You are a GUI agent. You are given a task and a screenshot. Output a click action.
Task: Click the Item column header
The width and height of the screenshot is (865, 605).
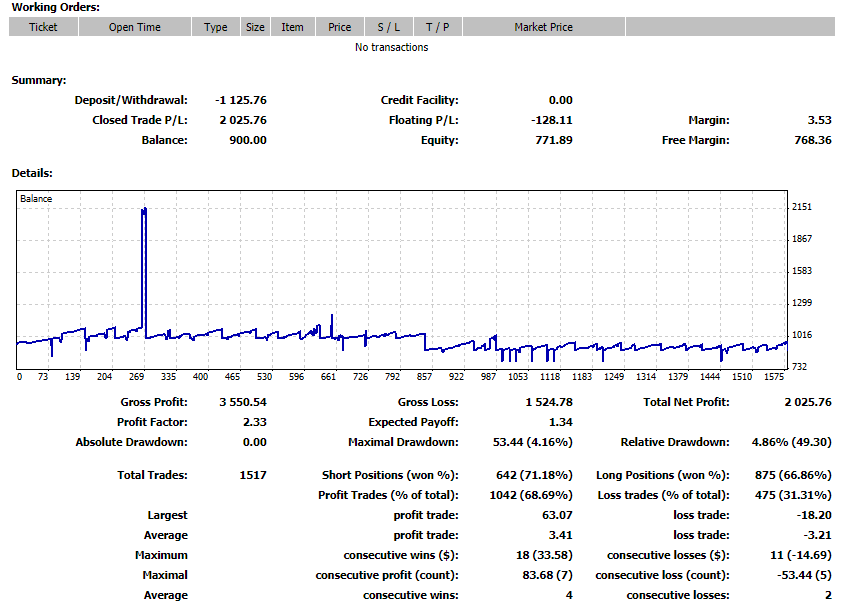pos(292,27)
